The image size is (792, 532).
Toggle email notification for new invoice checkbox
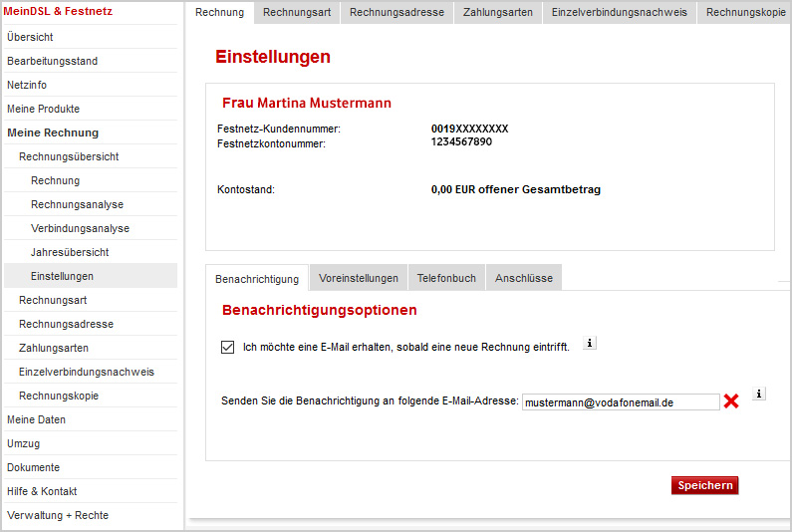click(228, 347)
